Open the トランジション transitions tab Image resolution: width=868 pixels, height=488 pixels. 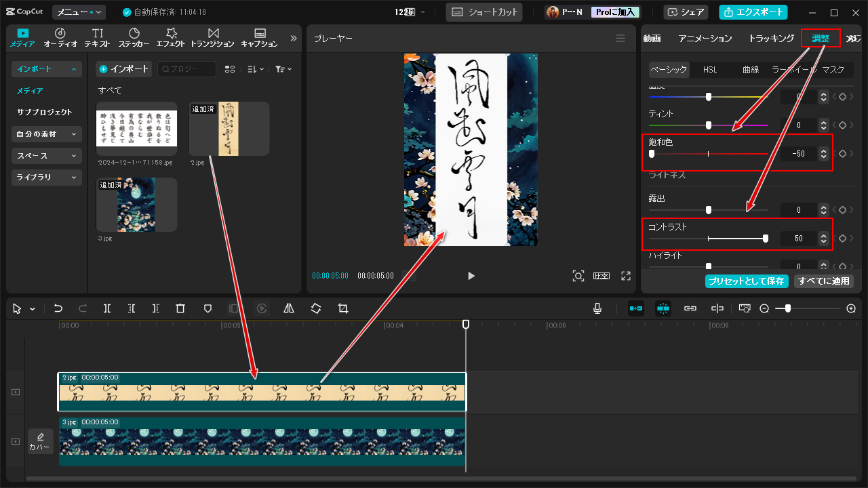213,38
